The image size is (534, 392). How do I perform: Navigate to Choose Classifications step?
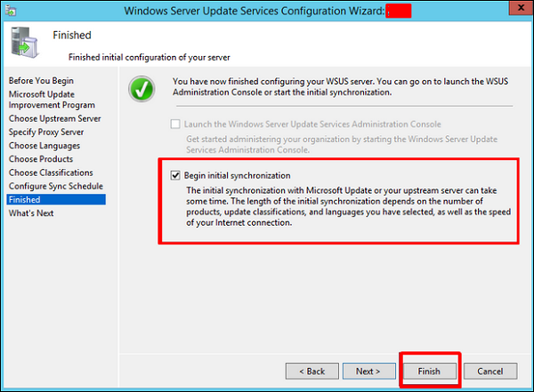pyautogui.click(x=51, y=172)
